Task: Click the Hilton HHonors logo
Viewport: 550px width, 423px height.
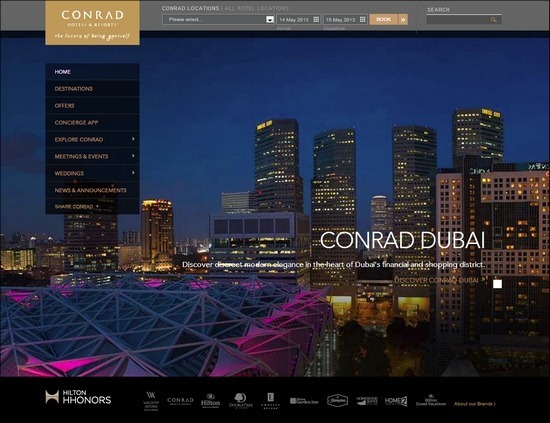Action: tap(78, 397)
